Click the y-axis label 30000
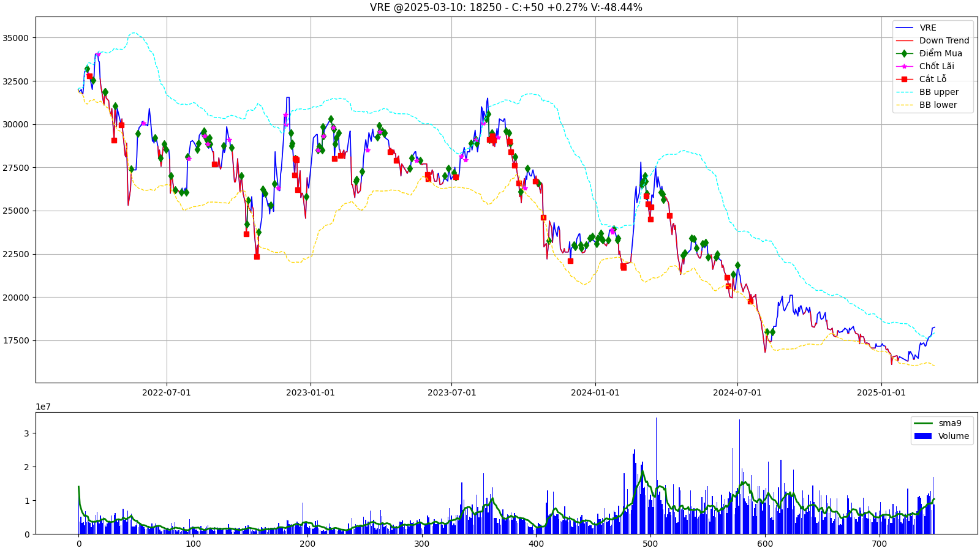 pos(16,124)
